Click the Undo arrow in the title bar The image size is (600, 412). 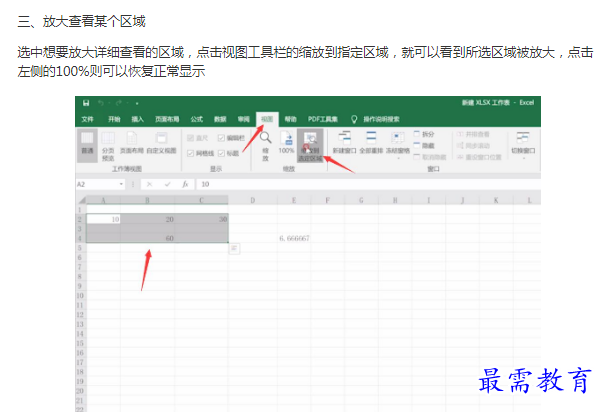pos(101,103)
